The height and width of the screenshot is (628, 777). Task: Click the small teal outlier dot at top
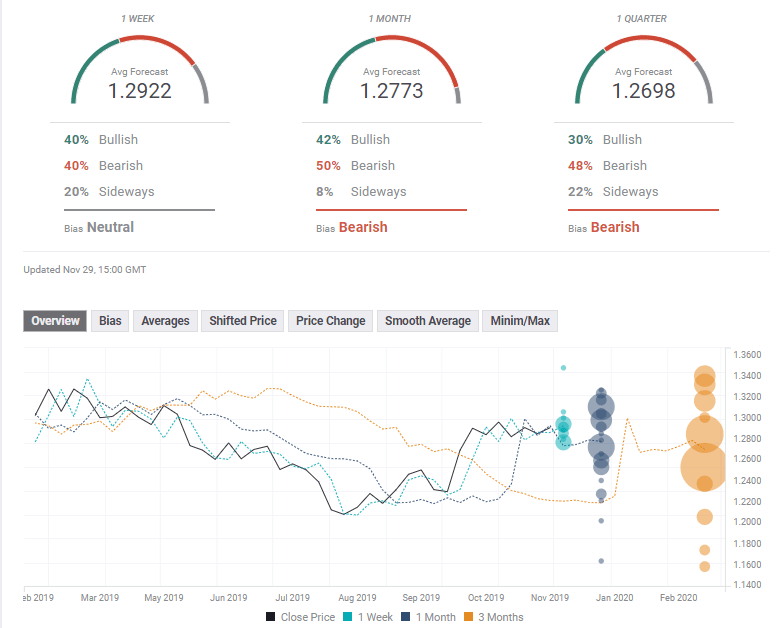tap(564, 368)
